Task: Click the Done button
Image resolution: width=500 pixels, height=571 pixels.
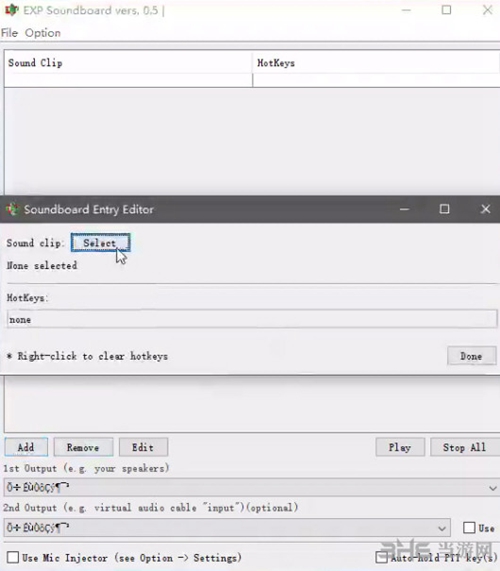Action: (x=472, y=356)
